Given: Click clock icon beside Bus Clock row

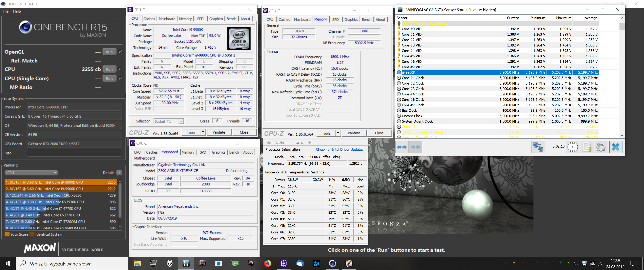Looking at the screenshot, I should pos(399,110).
